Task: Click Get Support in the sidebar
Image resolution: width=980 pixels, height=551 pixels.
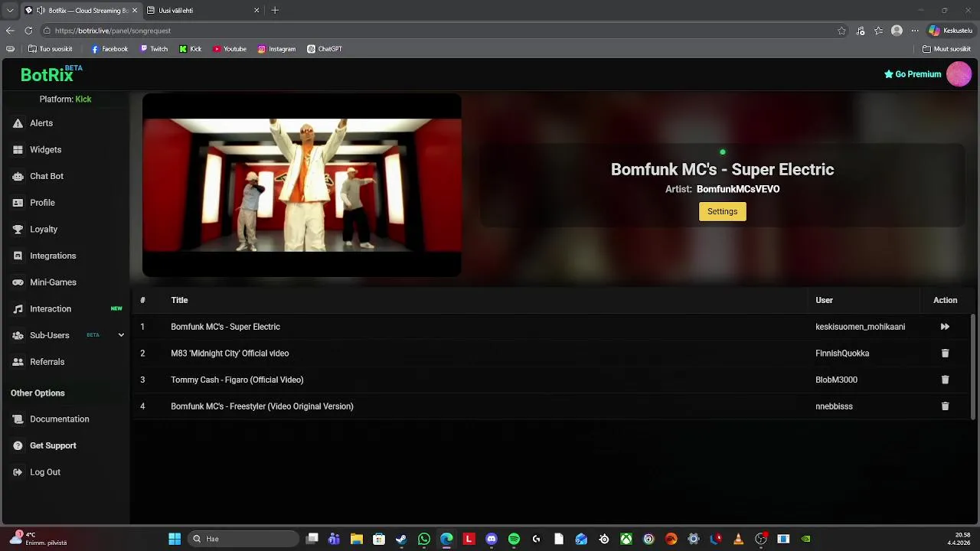Action: click(x=53, y=445)
